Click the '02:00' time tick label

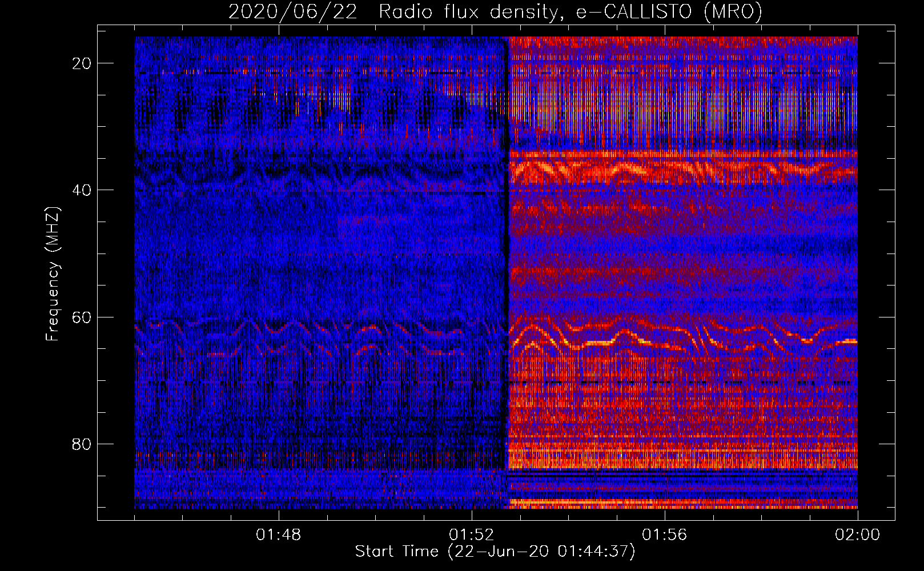858,535
